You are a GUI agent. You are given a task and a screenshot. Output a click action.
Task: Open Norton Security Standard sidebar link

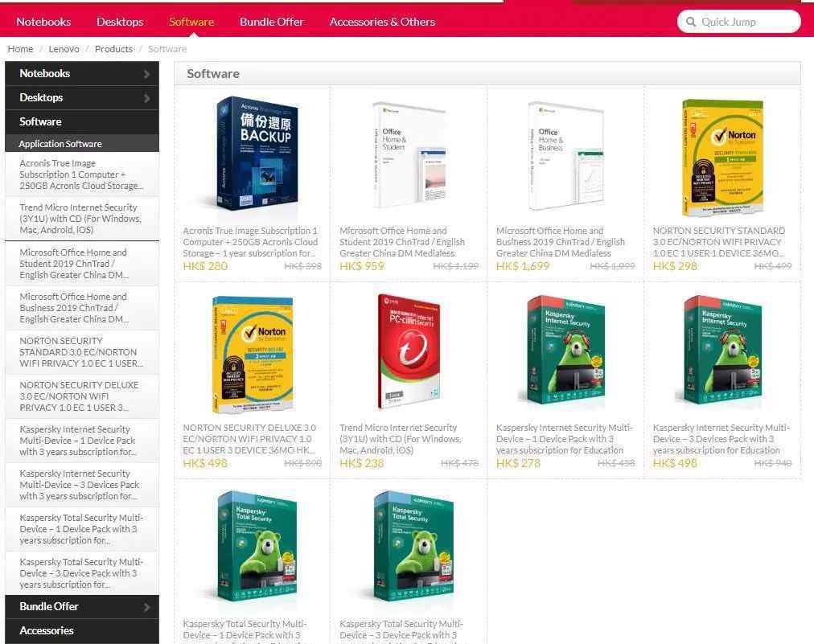pyautogui.click(x=82, y=352)
